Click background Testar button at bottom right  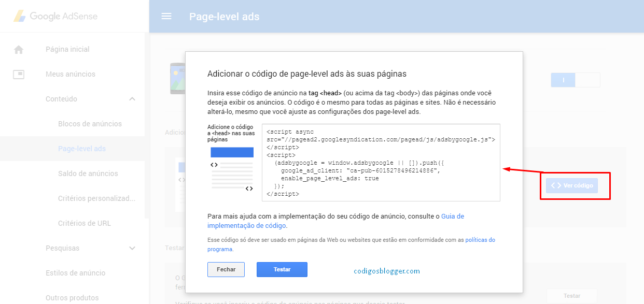point(572,296)
